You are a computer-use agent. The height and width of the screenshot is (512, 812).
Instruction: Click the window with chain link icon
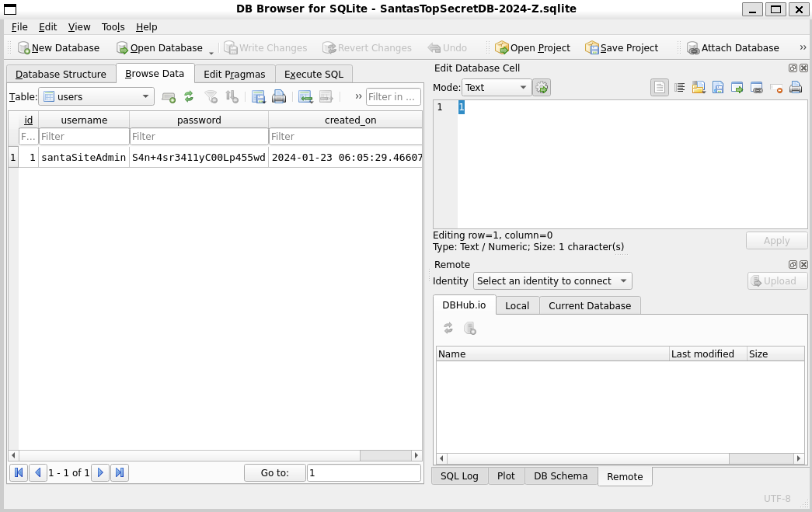tap(757, 88)
